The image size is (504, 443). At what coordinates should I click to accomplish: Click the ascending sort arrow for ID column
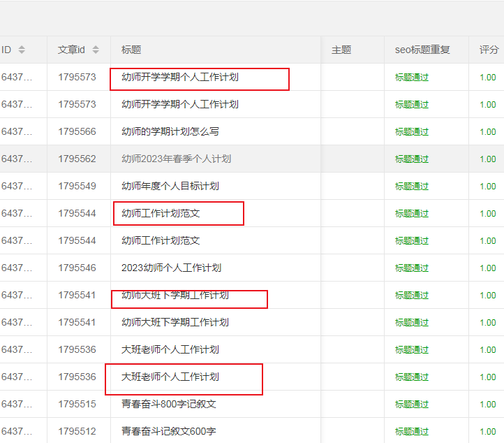pos(22,47)
